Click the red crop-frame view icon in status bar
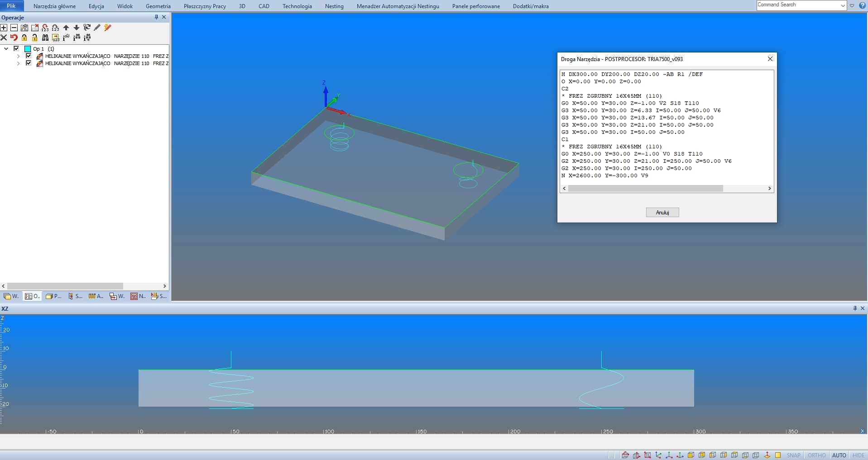Viewport: 868px width, 460px height. tap(647, 455)
